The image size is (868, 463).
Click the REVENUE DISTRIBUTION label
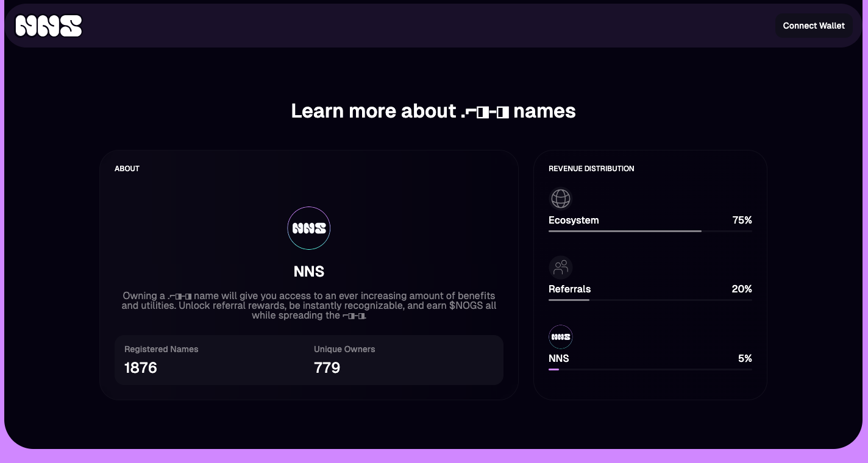[x=591, y=169]
